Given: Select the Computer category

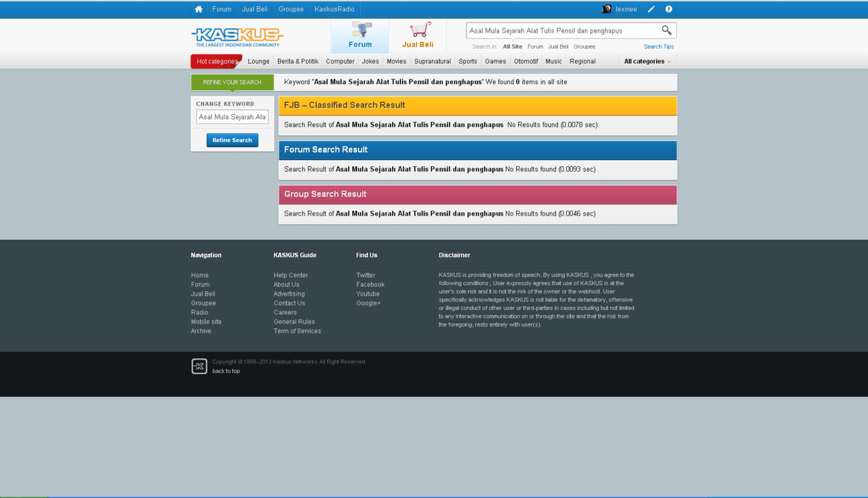Looking at the screenshot, I should click(x=340, y=61).
